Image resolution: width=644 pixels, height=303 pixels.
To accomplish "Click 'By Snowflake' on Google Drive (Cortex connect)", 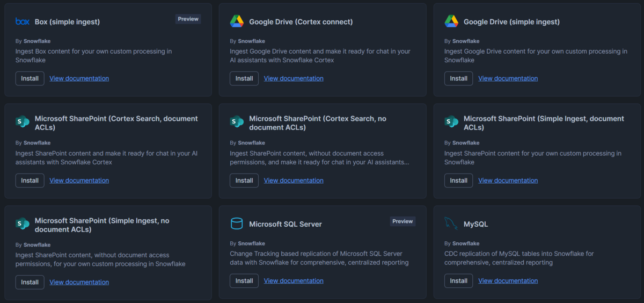I will coord(248,41).
